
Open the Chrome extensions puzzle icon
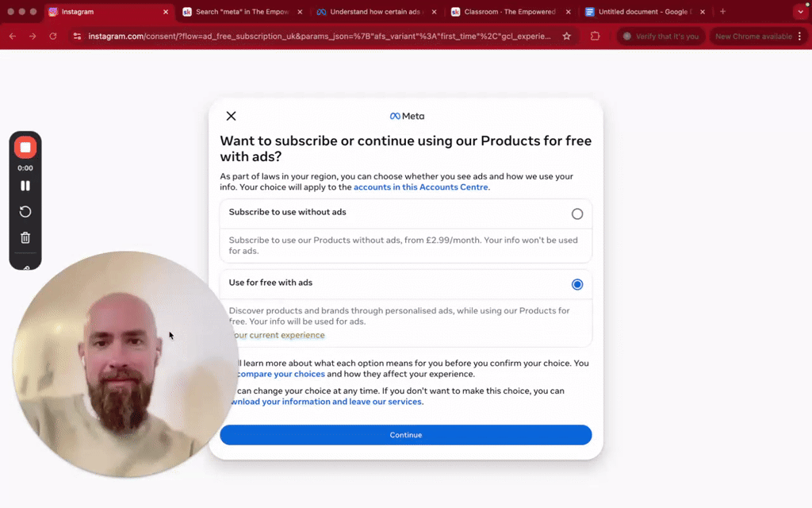(x=596, y=37)
